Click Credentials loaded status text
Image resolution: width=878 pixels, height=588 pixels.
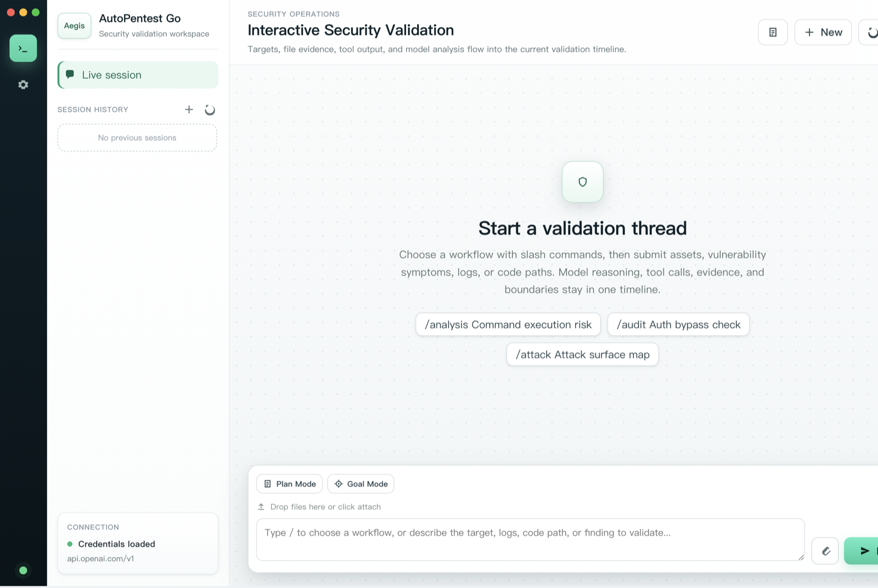pos(116,544)
